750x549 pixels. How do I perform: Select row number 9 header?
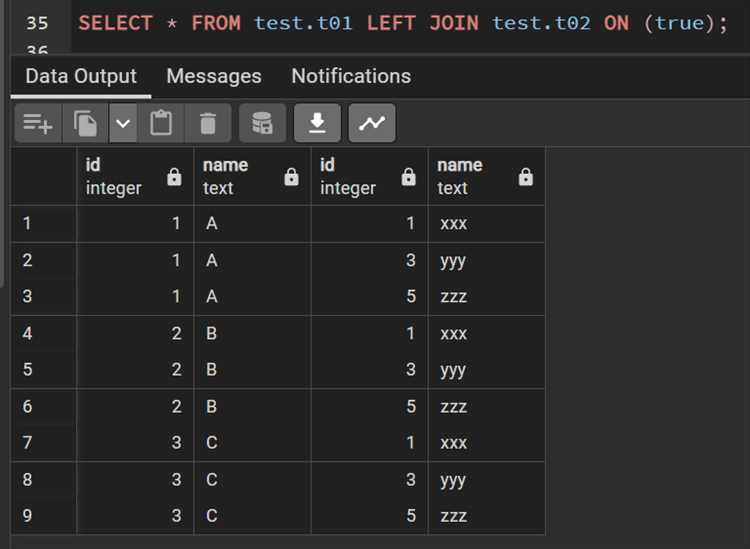point(44,516)
